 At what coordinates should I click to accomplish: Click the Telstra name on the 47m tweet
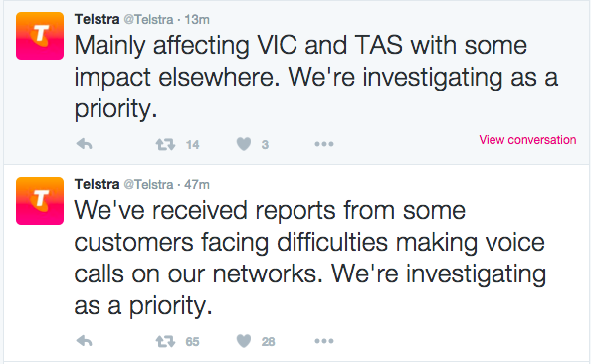(x=97, y=184)
